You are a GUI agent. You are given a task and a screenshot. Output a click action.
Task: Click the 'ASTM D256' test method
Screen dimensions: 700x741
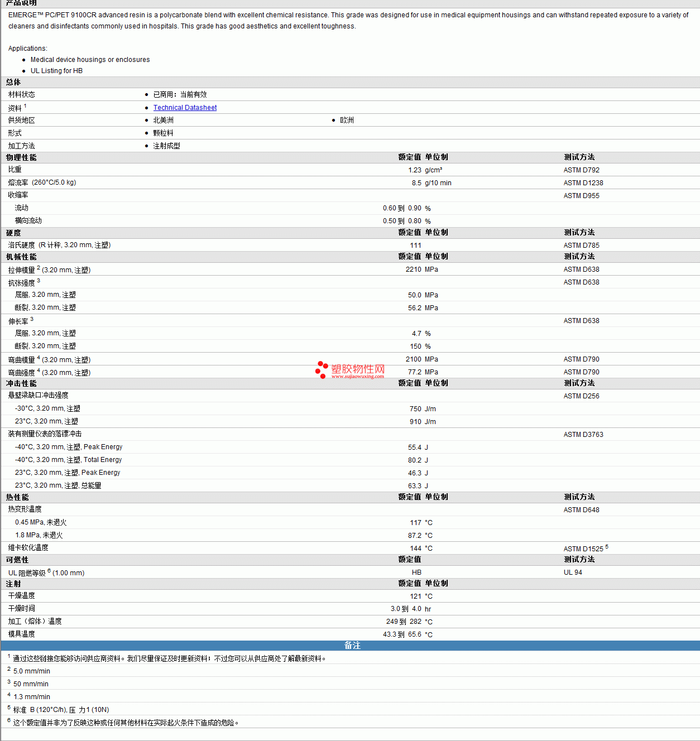coord(582,396)
